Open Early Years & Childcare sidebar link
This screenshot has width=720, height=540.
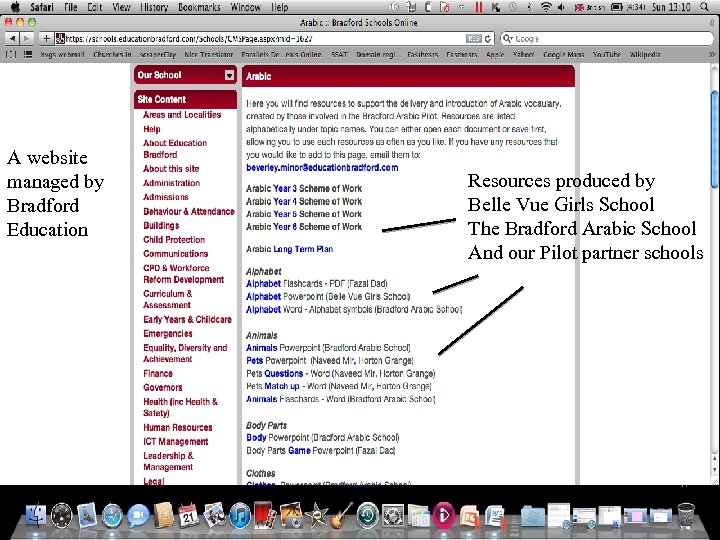click(187, 320)
